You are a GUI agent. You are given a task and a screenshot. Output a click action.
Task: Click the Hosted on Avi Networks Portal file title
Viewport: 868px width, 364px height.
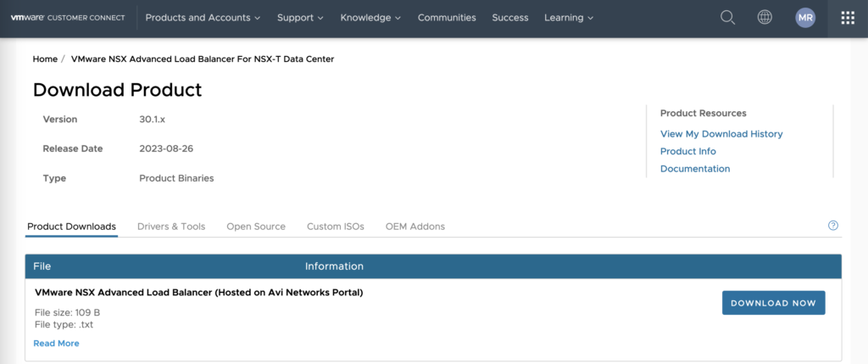click(198, 293)
